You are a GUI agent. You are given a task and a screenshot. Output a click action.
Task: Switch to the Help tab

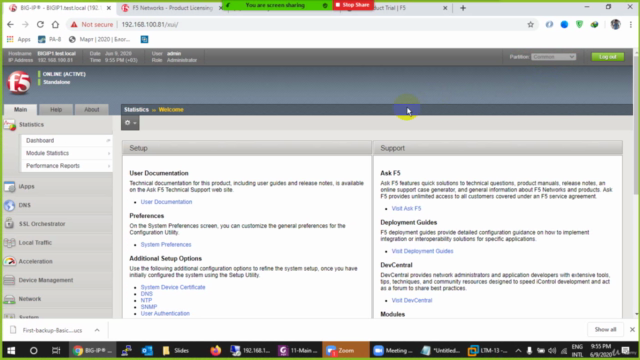tap(56, 109)
